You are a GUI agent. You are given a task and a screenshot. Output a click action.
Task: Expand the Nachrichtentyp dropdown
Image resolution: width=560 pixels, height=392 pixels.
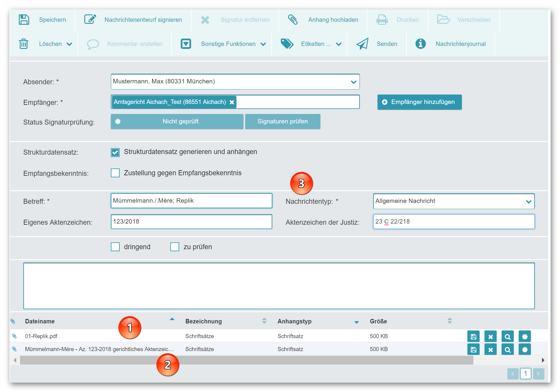pyautogui.click(x=528, y=201)
